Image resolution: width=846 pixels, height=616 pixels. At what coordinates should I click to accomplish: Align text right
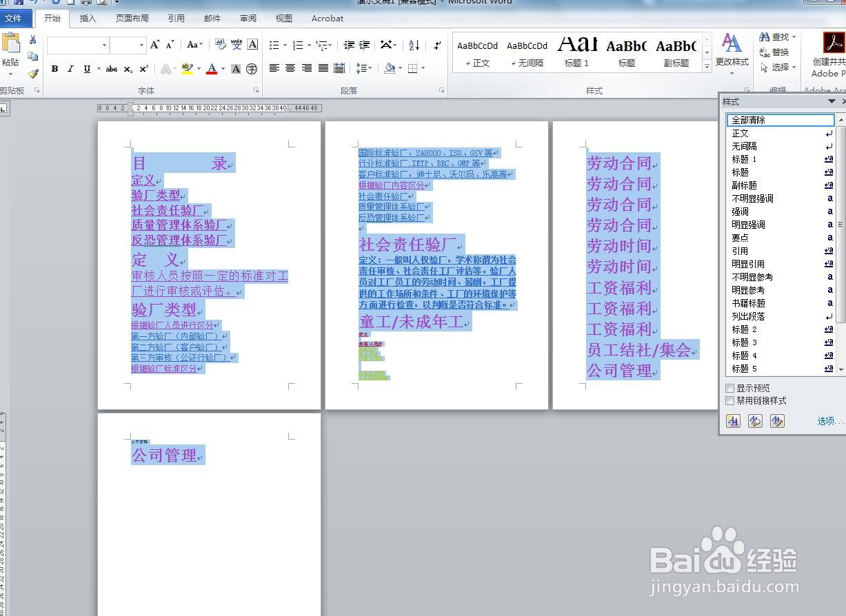click(307, 68)
